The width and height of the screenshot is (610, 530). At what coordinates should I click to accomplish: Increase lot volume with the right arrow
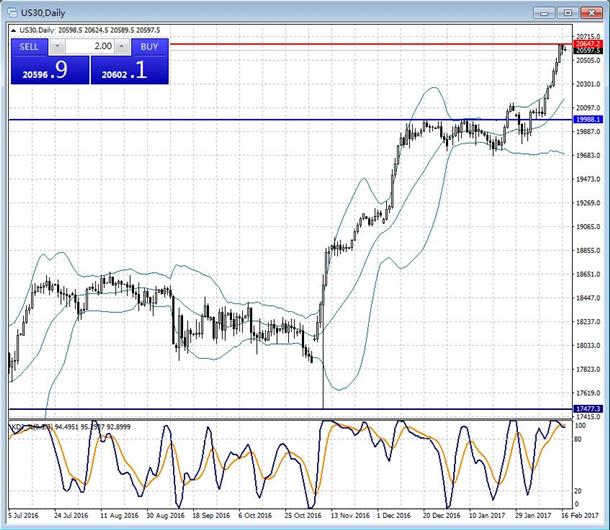tap(122, 47)
